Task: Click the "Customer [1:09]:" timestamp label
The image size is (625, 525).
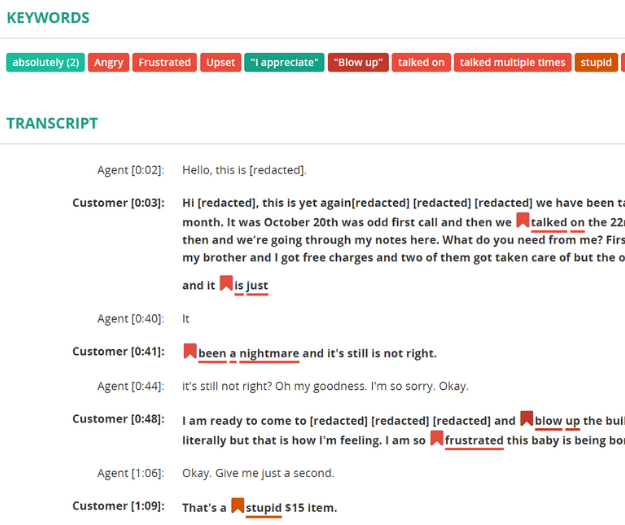Action: pos(118,506)
